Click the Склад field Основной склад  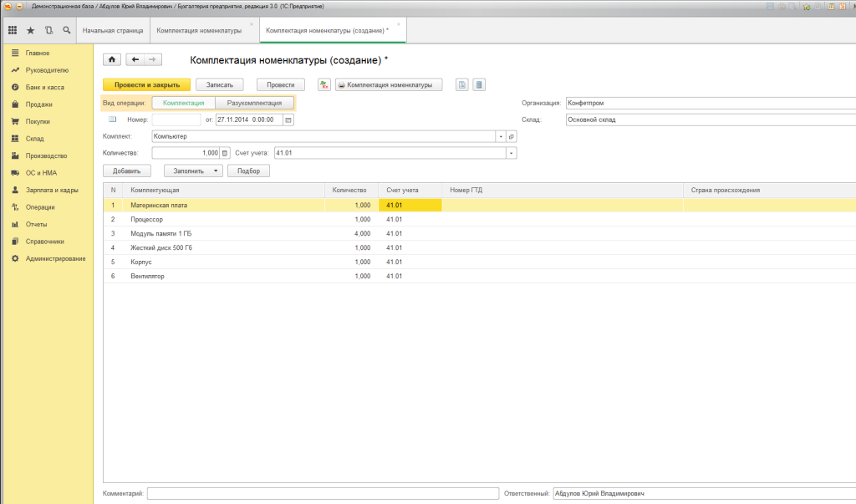(x=711, y=120)
